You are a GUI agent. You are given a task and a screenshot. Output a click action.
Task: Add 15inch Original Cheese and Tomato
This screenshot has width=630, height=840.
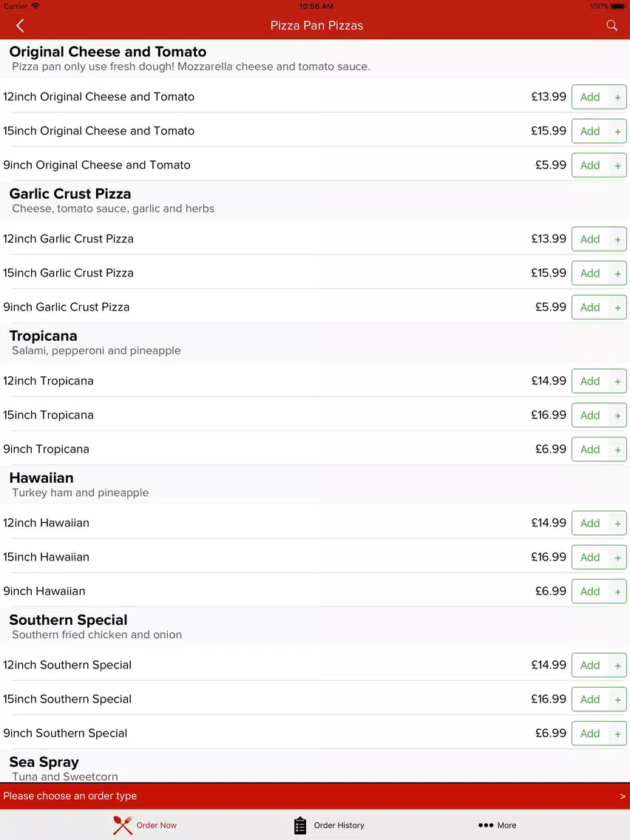[x=590, y=132]
